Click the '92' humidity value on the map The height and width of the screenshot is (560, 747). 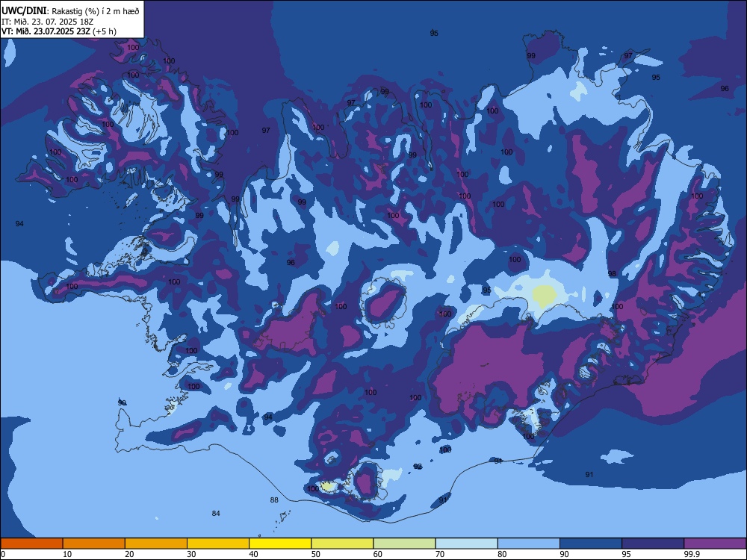418,467
